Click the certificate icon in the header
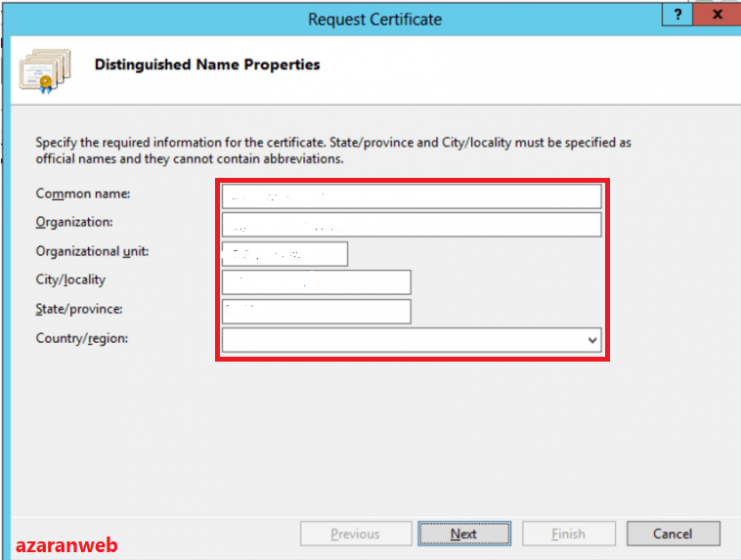This screenshot has height=560, width=741. [x=43, y=66]
